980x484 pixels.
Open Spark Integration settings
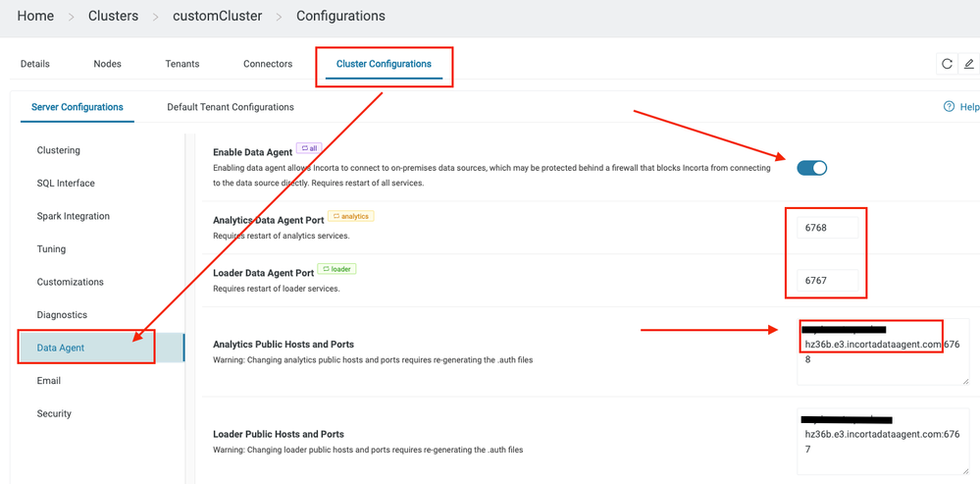click(x=74, y=216)
